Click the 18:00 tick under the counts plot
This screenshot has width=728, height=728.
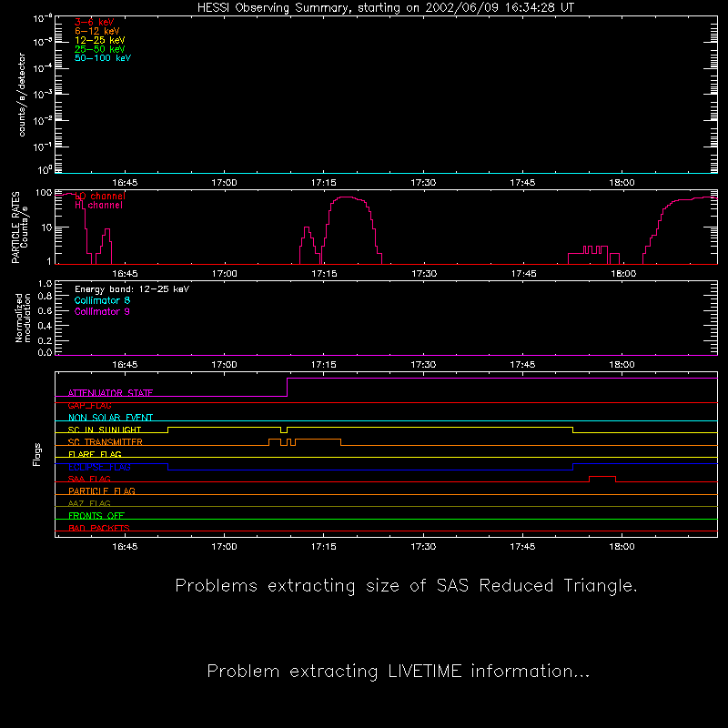pyautogui.click(x=622, y=183)
